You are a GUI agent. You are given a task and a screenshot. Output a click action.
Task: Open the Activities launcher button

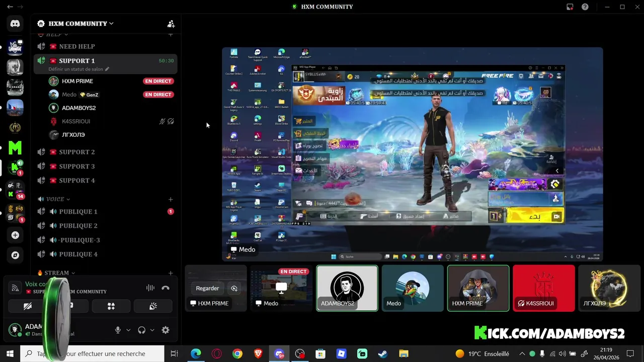111,306
